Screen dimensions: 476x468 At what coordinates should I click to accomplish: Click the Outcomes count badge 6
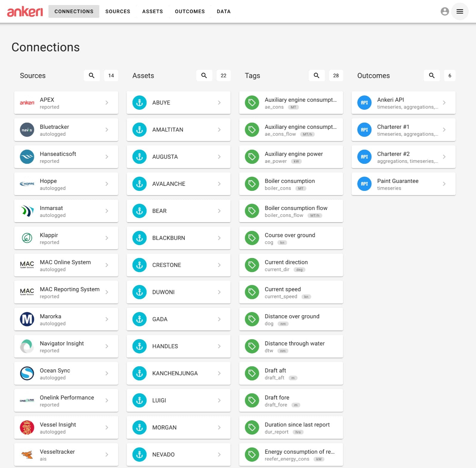(450, 75)
